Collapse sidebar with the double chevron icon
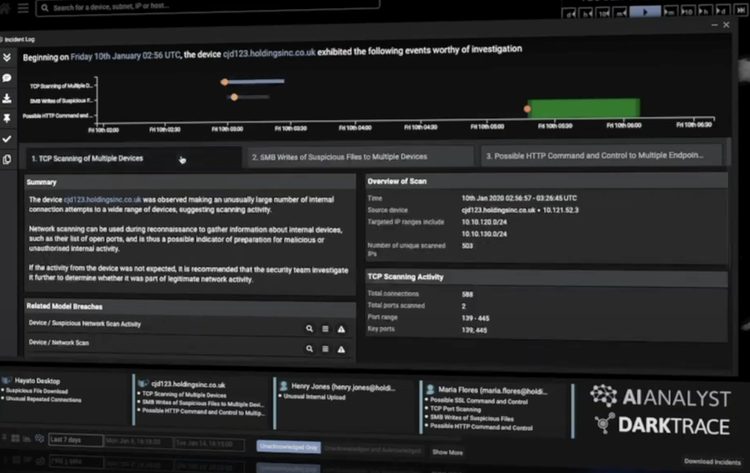 tap(7, 58)
